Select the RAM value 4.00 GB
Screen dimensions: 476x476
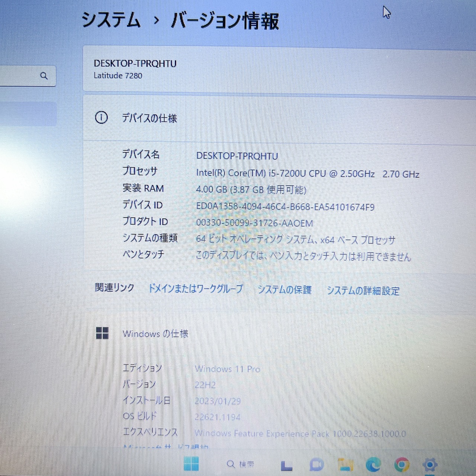(251, 190)
